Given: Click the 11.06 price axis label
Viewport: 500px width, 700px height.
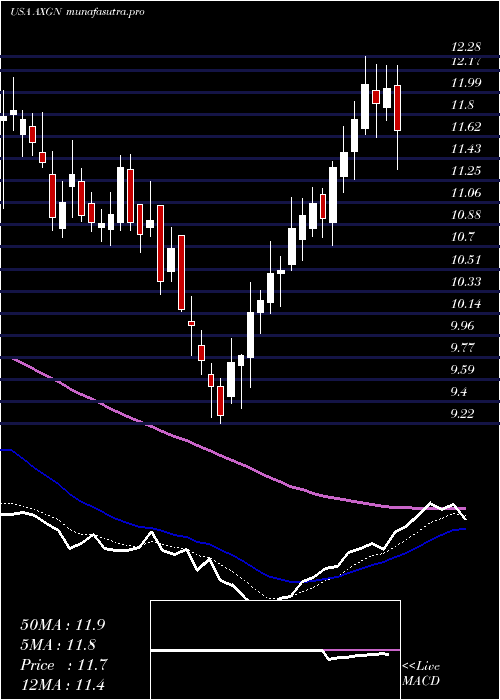Looking at the screenshot, I should point(466,193).
